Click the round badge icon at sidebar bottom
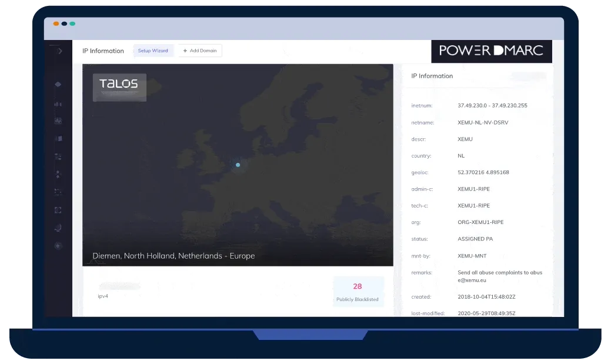This screenshot has width=611, height=364. [x=58, y=246]
